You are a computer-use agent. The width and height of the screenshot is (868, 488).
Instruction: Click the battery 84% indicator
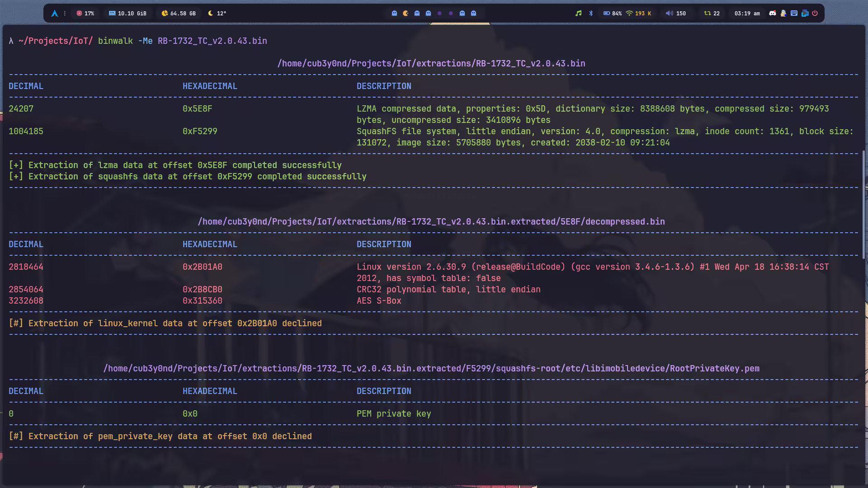[613, 14]
